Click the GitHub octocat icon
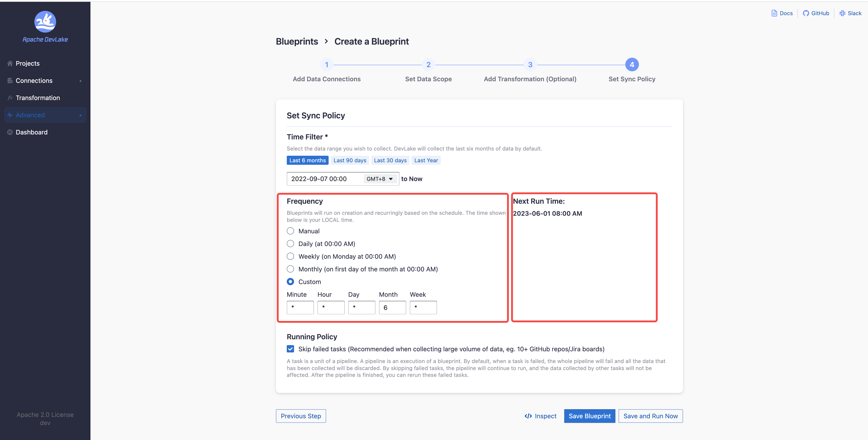The height and width of the screenshot is (440, 868). click(806, 13)
